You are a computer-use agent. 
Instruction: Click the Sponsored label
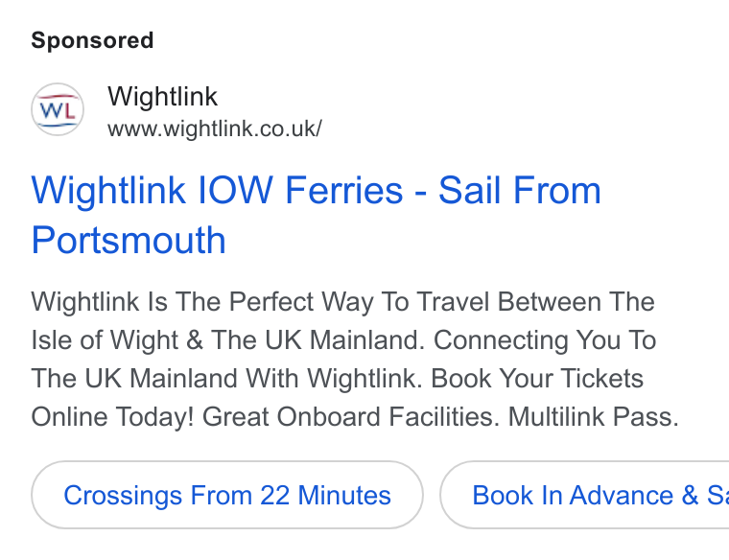tap(92, 40)
